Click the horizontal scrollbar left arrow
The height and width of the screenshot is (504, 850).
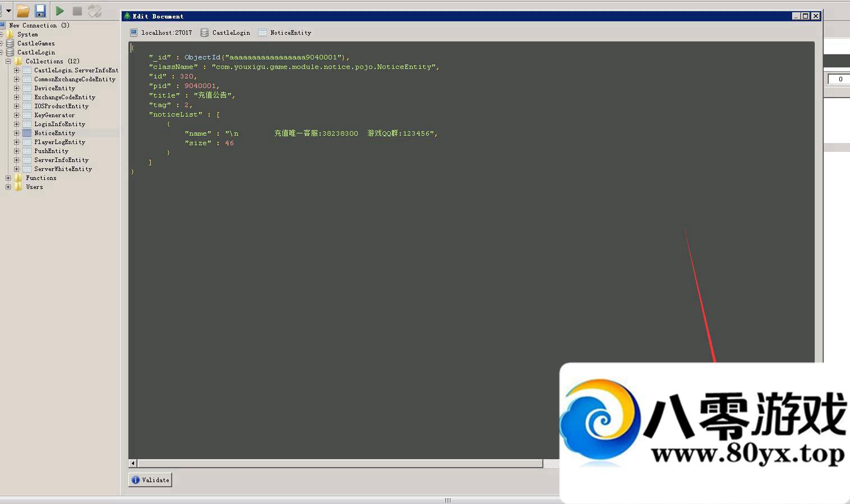point(133,463)
